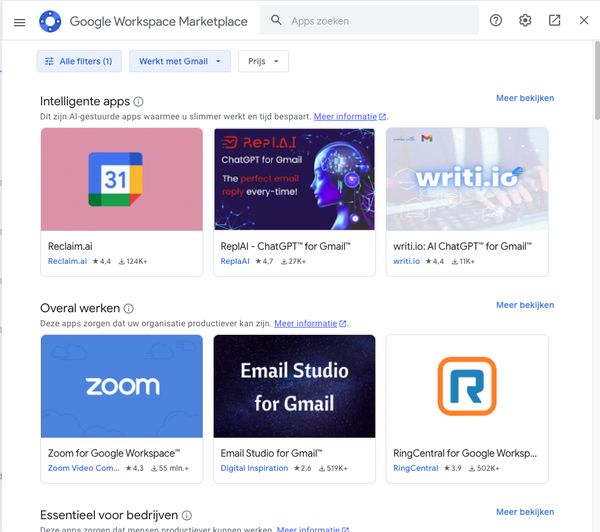Click the ReplaAI developer link
Viewport: 600px width, 532px height.
pos(235,261)
